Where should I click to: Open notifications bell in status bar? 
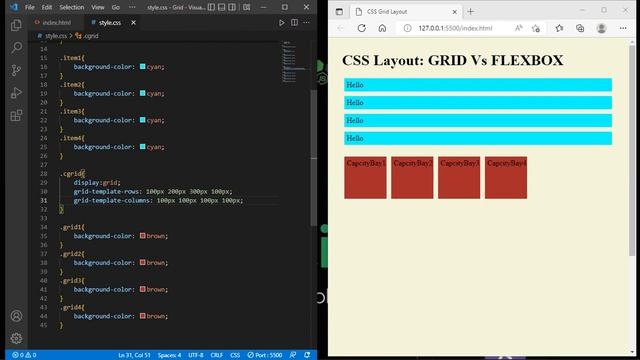[x=307, y=355]
